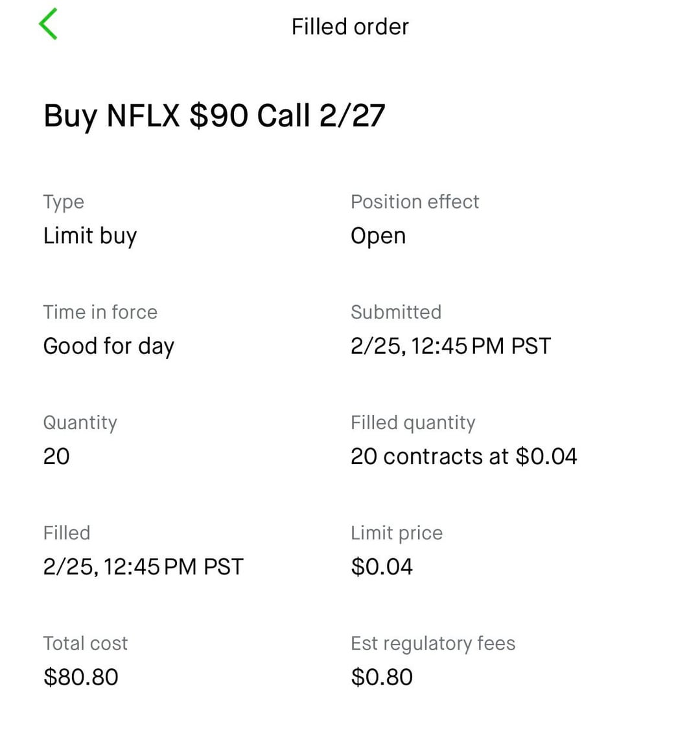This screenshot has height=752, width=700.
Task: Select the Buy NFLX $90 Call heading
Action: 214,116
